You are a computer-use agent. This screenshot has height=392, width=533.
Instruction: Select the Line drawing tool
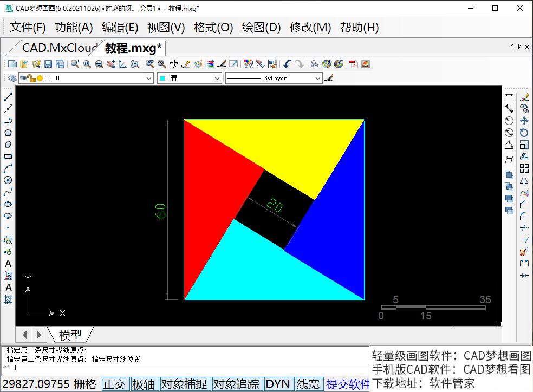[8, 97]
